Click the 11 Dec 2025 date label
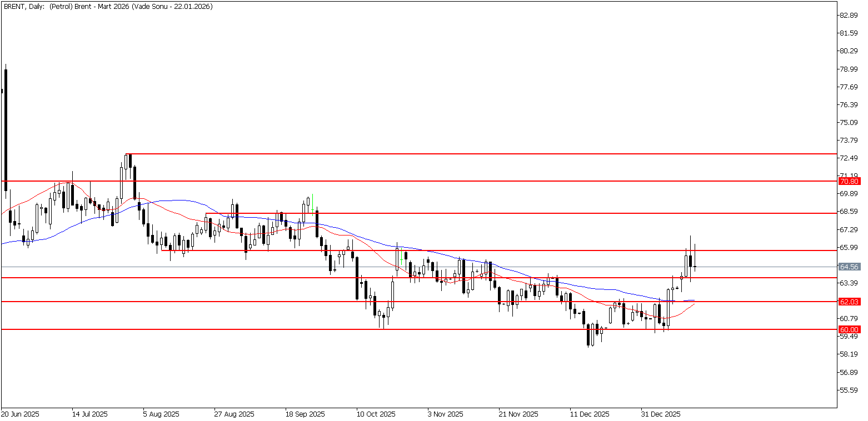This screenshot has width=868, height=421. coord(589,414)
